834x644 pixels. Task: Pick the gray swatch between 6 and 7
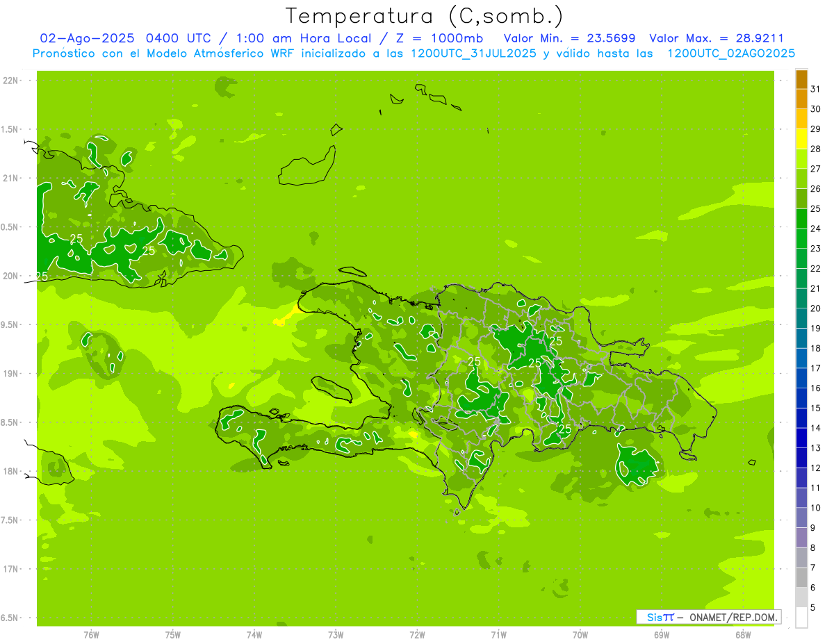801,577
